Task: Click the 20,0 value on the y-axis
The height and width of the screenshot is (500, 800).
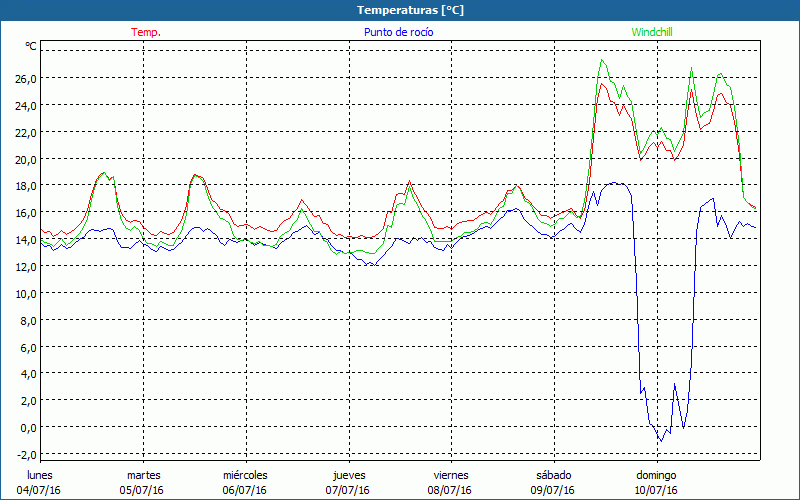Action: (25, 159)
